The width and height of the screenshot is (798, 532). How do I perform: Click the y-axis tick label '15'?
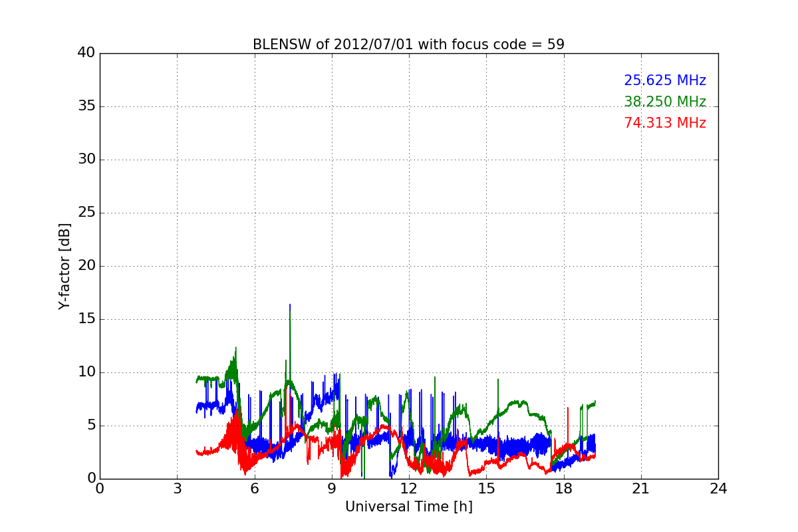86,319
